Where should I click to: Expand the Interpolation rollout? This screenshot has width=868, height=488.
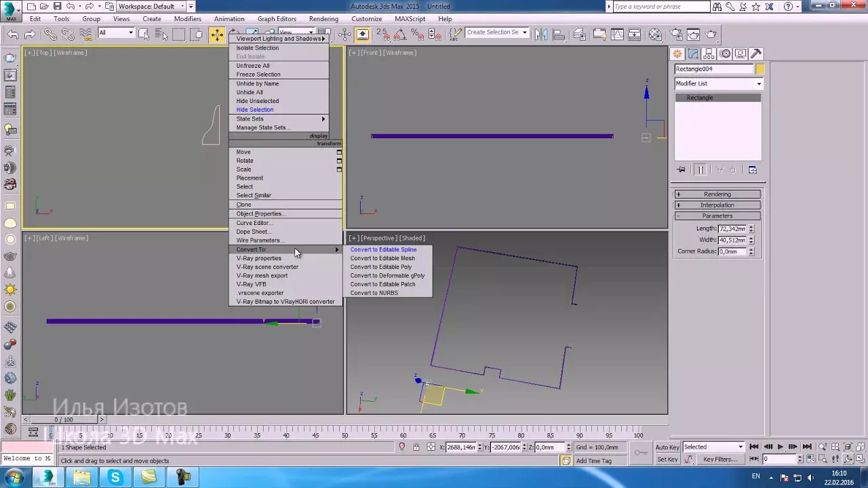point(717,205)
